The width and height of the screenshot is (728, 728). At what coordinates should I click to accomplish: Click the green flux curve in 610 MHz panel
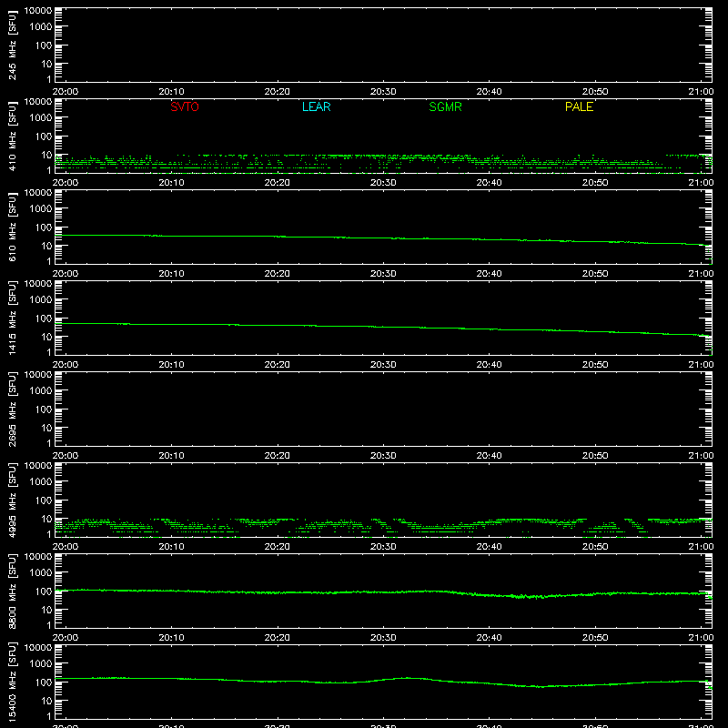383,238
